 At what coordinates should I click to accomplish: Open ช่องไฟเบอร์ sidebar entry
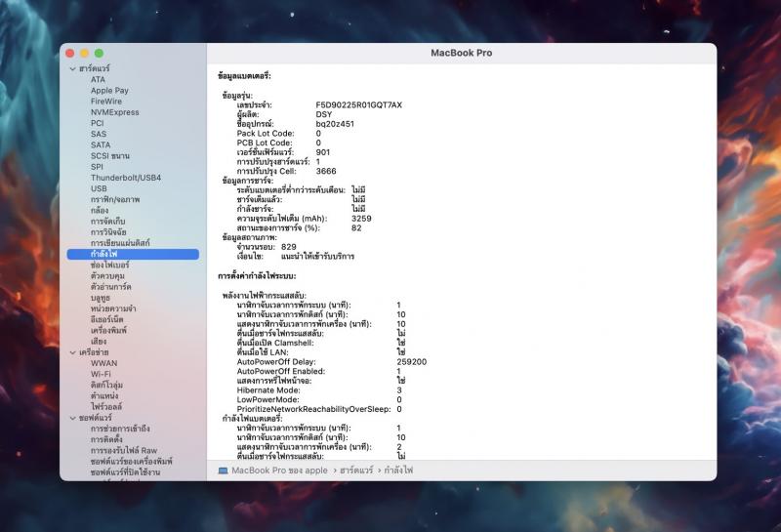pos(109,265)
